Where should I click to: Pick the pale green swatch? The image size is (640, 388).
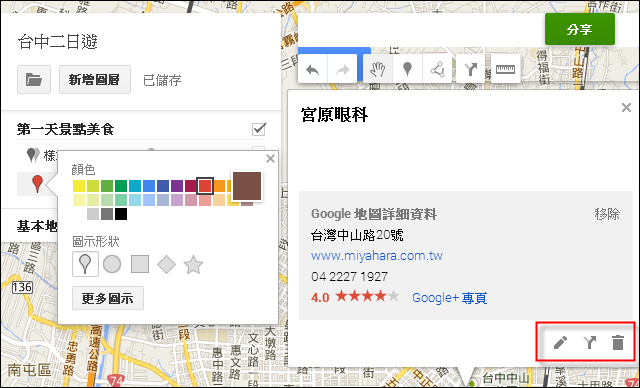coord(107,200)
